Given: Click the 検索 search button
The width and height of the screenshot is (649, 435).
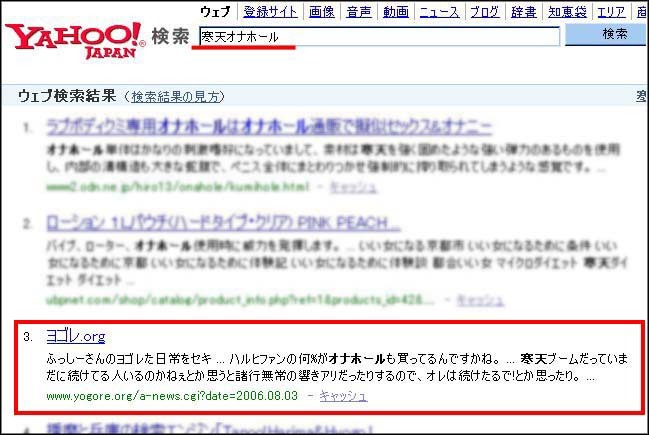Looking at the screenshot, I should pos(606,34).
